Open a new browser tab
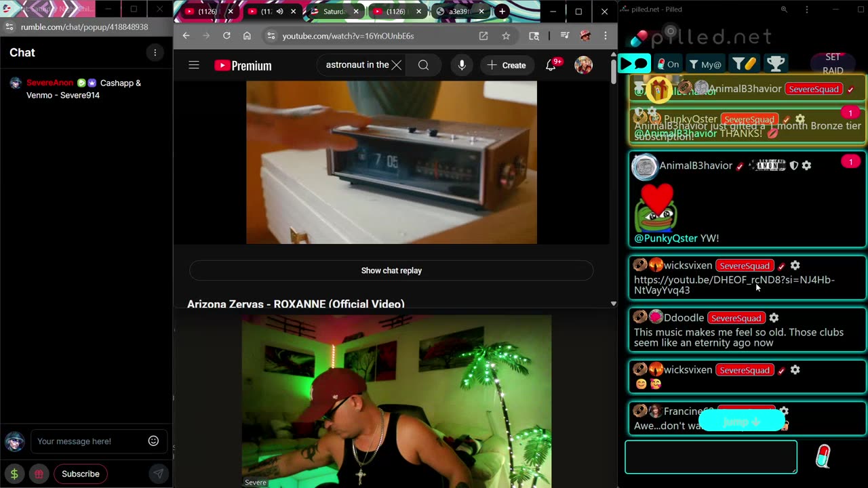The height and width of the screenshot is (488, 868). (502, 12)
